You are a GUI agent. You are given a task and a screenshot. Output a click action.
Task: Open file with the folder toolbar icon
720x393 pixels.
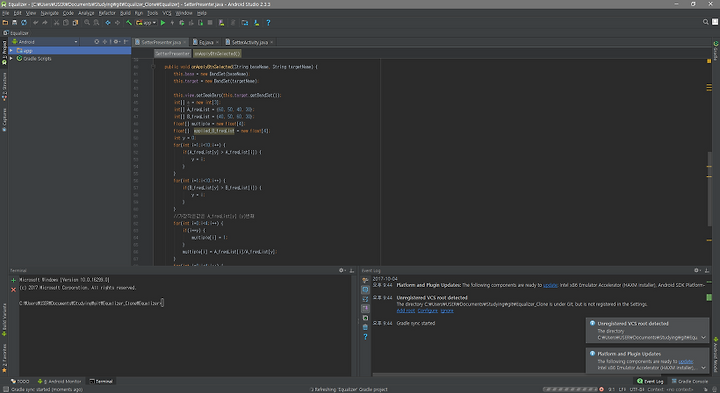(5, 22)
